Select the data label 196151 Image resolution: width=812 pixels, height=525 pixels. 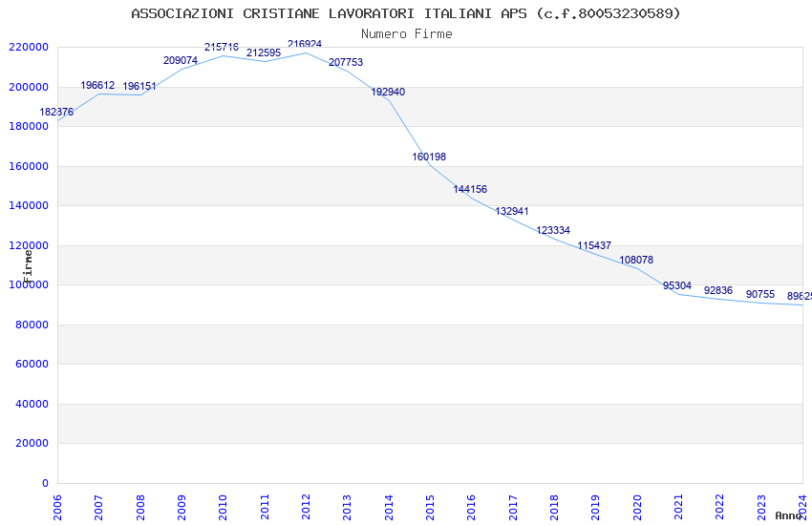139,86
